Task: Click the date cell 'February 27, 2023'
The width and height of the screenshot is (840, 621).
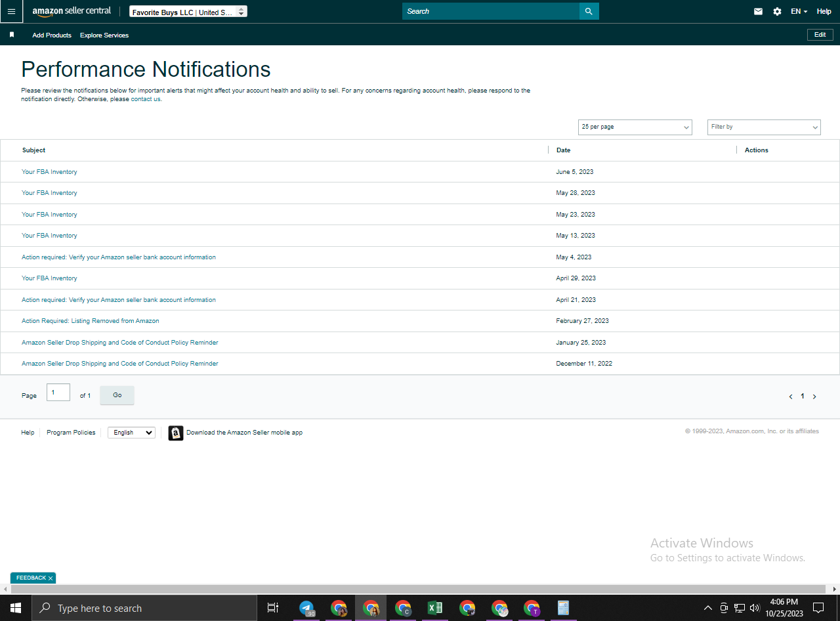Action: click(582, 321)
